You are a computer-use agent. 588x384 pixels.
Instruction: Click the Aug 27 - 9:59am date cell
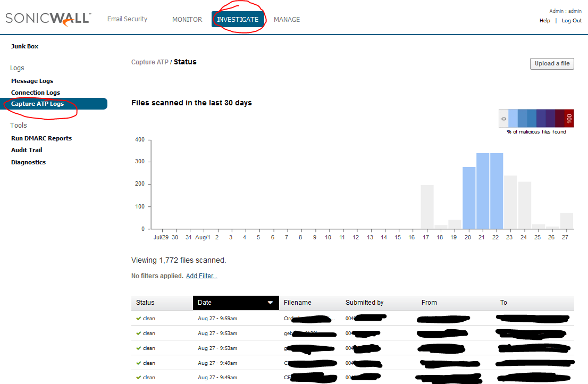pos(217,319)
